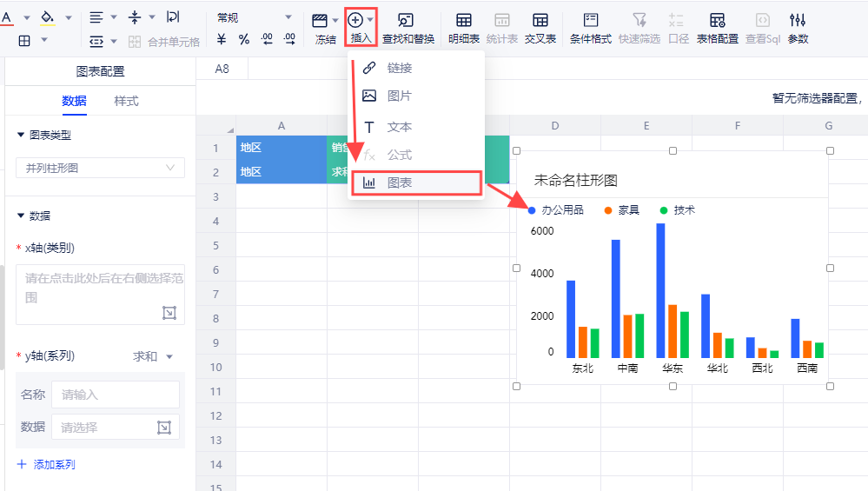Switch to the 样式 tab
The image size is (868, 491).
pos(126,101)
